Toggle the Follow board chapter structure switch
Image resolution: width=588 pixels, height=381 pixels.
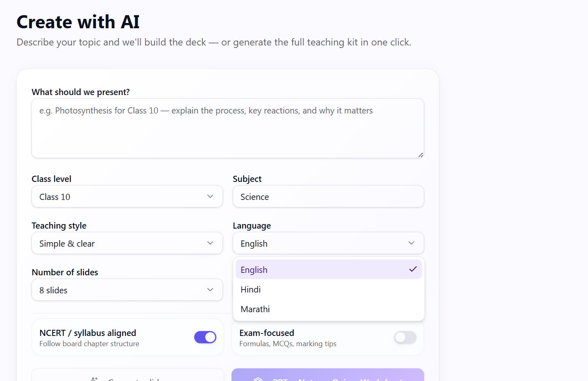[x=205, y=337]
